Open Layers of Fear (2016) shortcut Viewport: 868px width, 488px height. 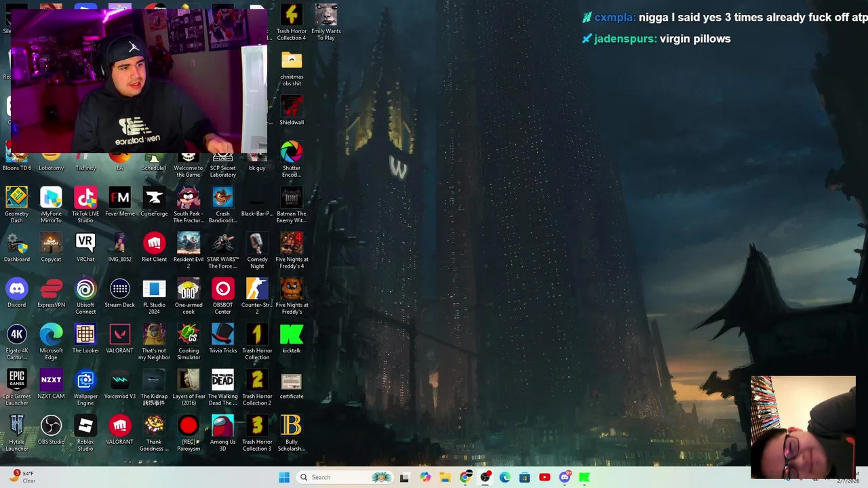(x=189, y=387)
